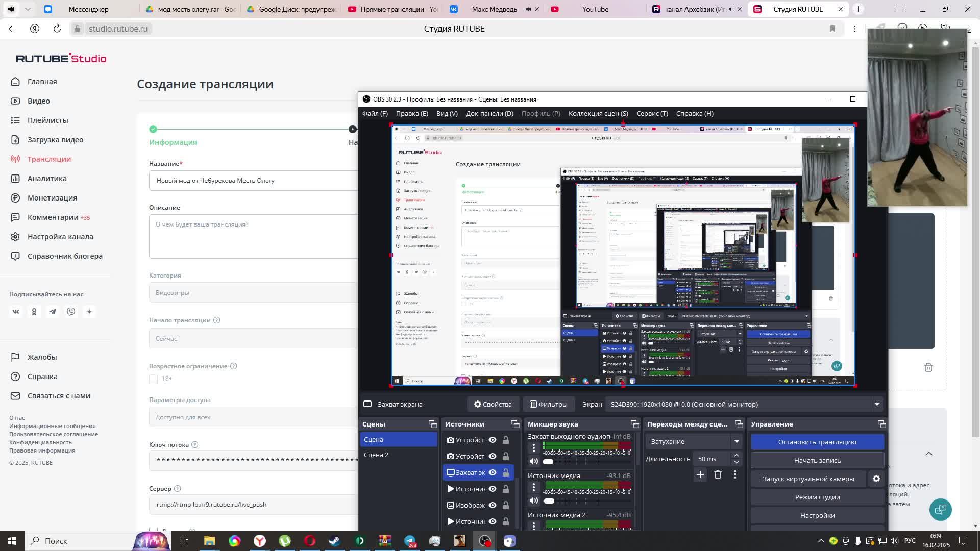Delete transition using the trash icon
This screenshot has height=551, width=980.
[718, 474]
